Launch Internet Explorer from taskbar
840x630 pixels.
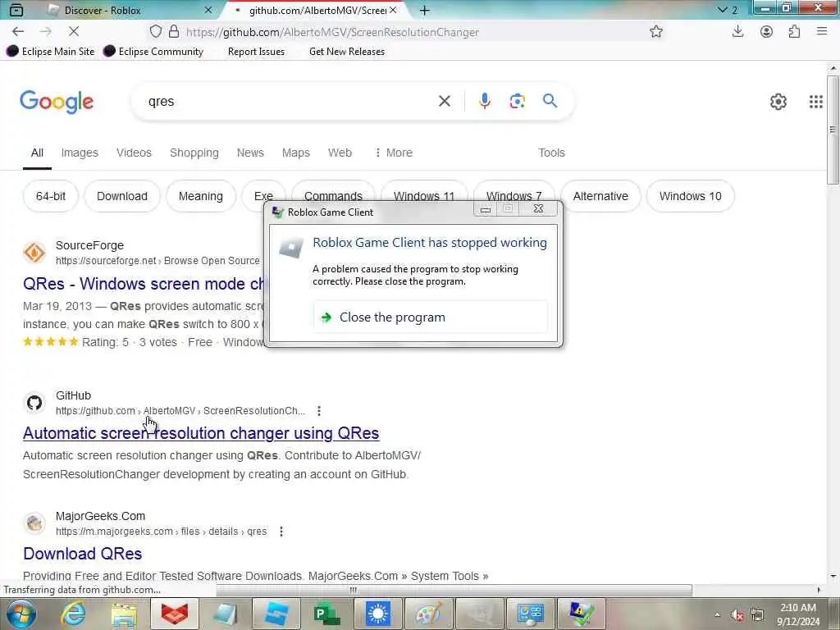tap(73, 614)
